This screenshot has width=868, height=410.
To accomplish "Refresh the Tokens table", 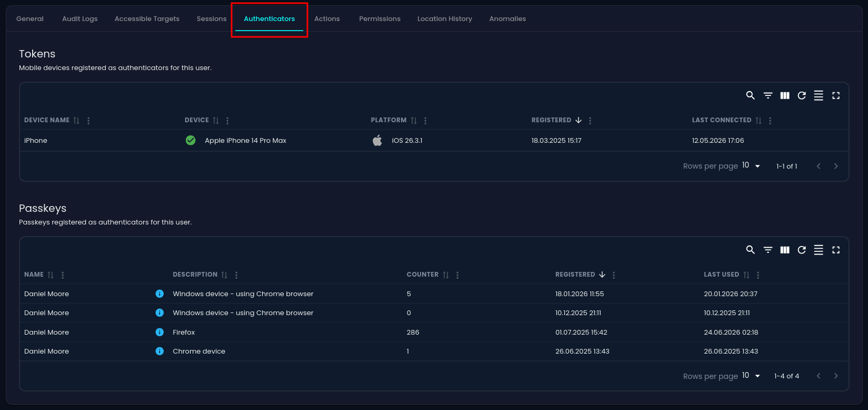I will click(x=802, y=95).
